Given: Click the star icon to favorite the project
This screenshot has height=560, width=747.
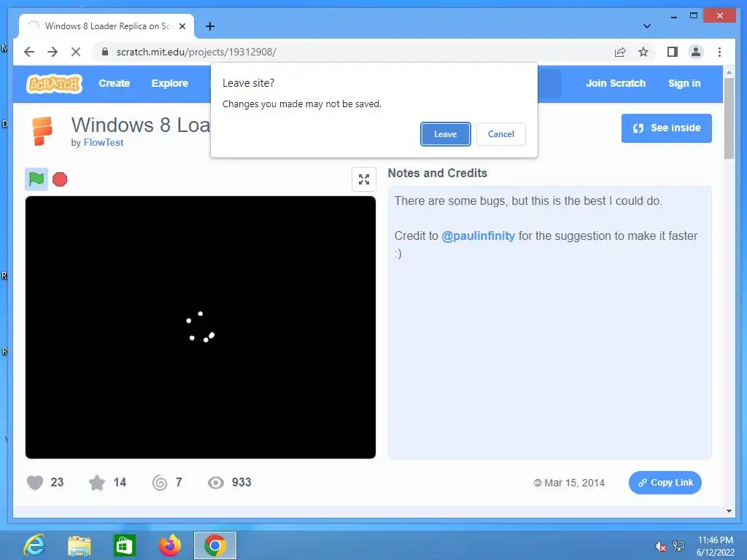Looking at the screenshot, I should (x=97, y=483).
